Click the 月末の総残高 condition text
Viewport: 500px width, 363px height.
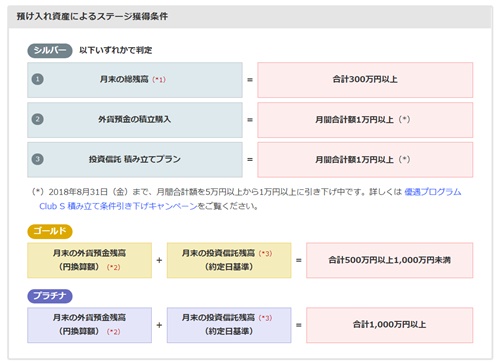coord(124,79)
